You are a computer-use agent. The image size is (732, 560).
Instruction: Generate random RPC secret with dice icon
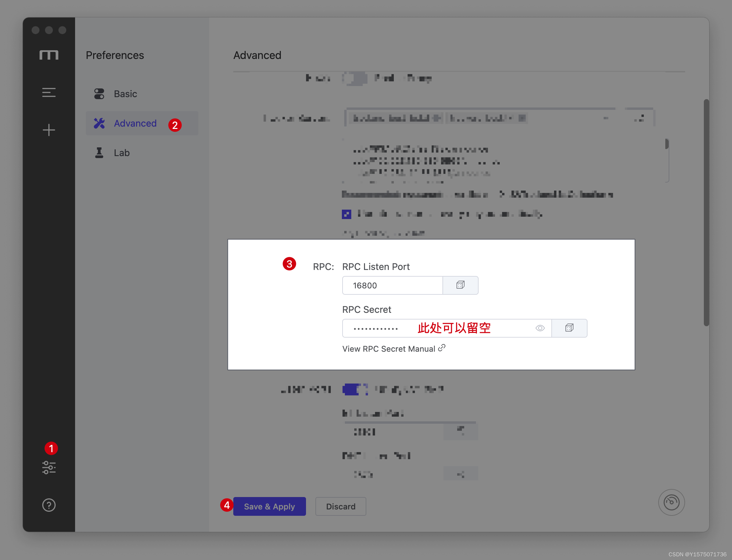569,328
